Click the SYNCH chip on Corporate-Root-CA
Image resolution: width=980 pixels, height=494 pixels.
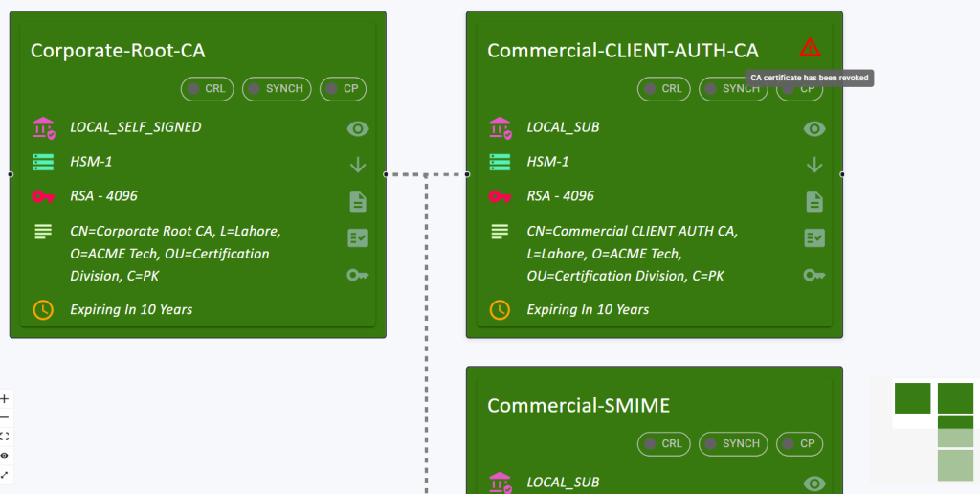point(277,89)
